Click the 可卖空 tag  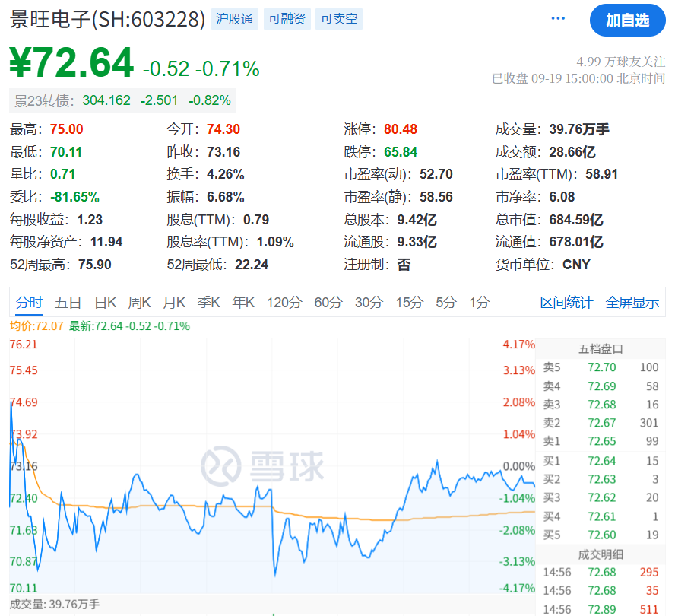coord(339,19)
